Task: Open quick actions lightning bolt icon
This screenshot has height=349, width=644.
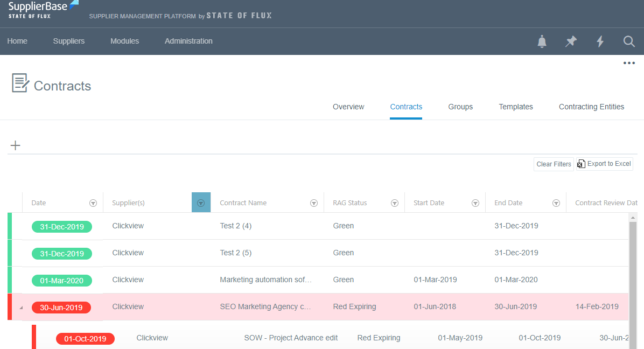Action: [x=600, y=41]
